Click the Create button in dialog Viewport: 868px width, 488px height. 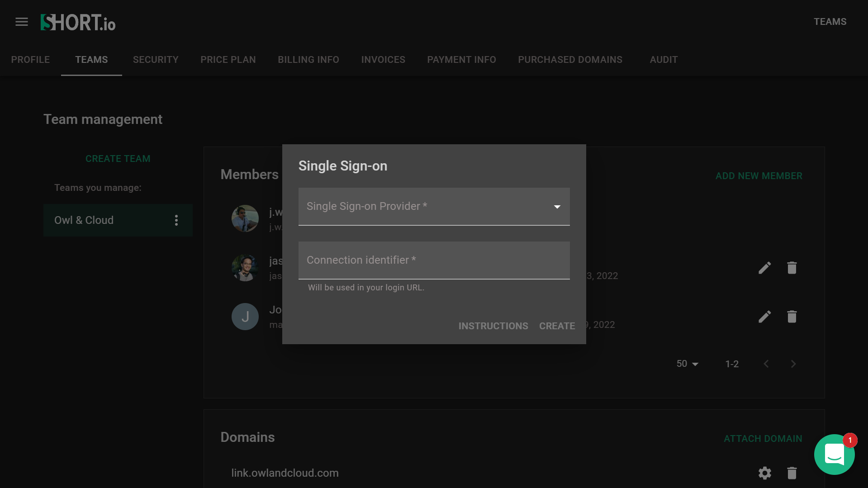pyautogui.click(x=557, y=326)
